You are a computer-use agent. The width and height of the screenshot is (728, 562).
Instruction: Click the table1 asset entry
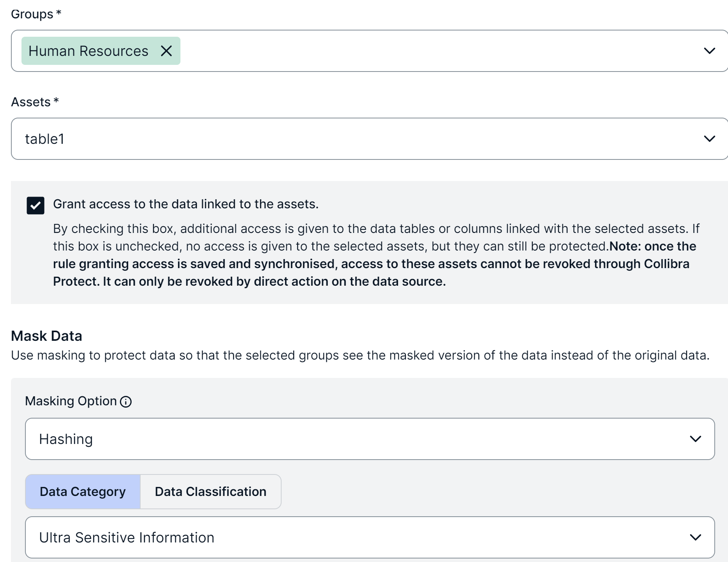45,138
